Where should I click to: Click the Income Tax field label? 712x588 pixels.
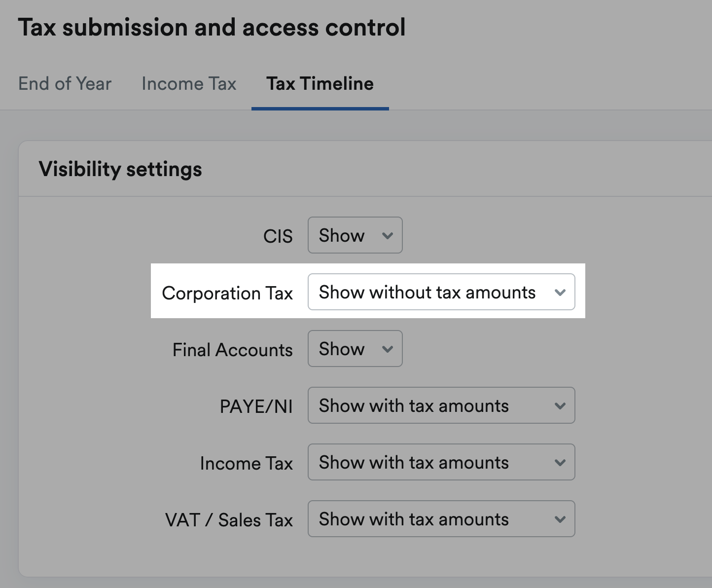click(x=247, y=463)
